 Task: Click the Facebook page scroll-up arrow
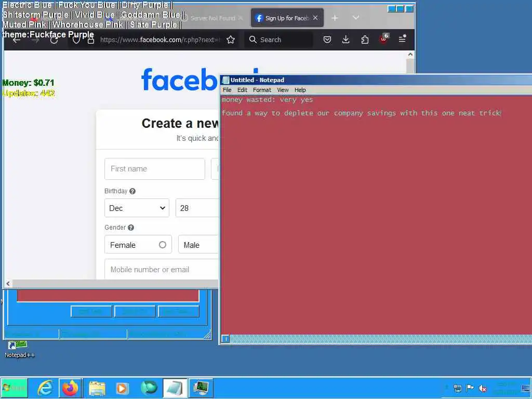(x=410, y=54)
